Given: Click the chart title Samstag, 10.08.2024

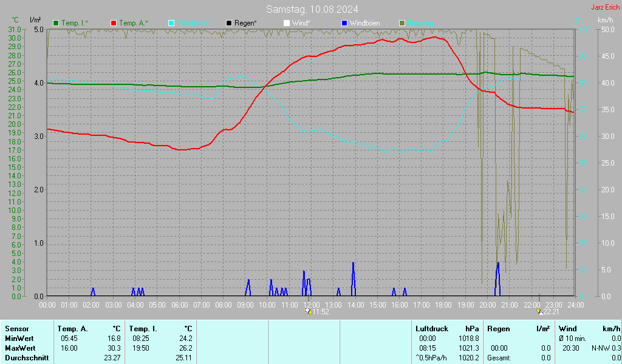Looking at the screenshot, I should tap(312, 9).
